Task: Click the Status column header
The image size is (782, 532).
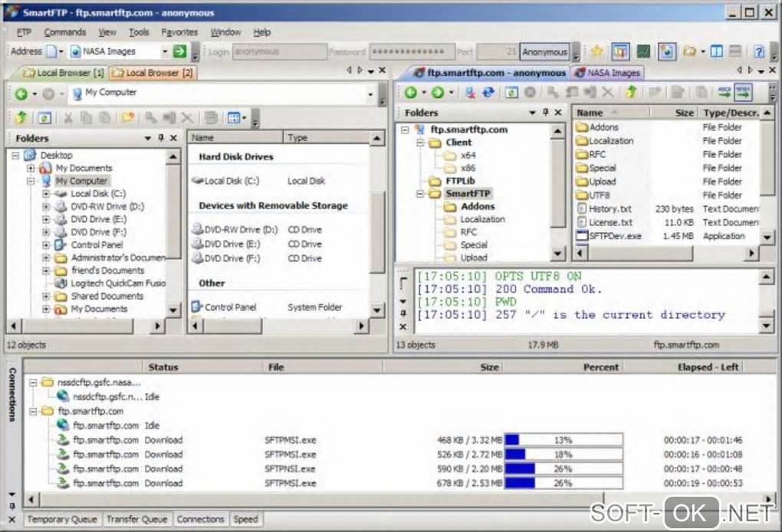Action: click(202, 367)
